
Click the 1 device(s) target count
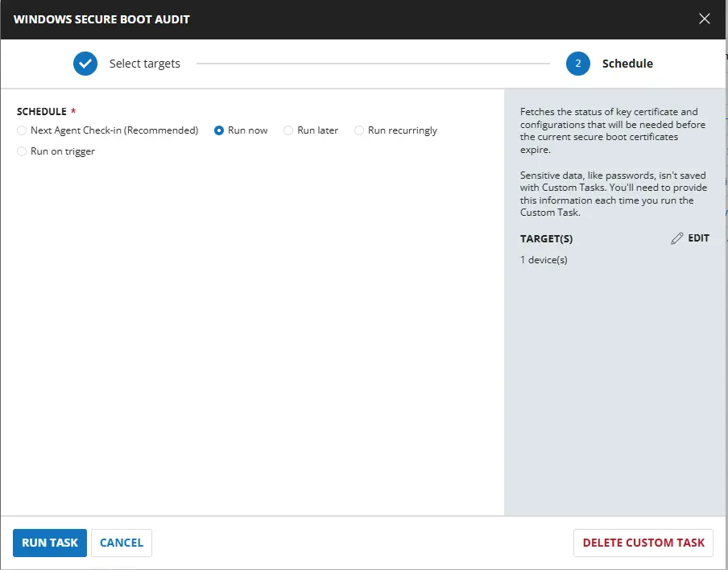point(544,260)
